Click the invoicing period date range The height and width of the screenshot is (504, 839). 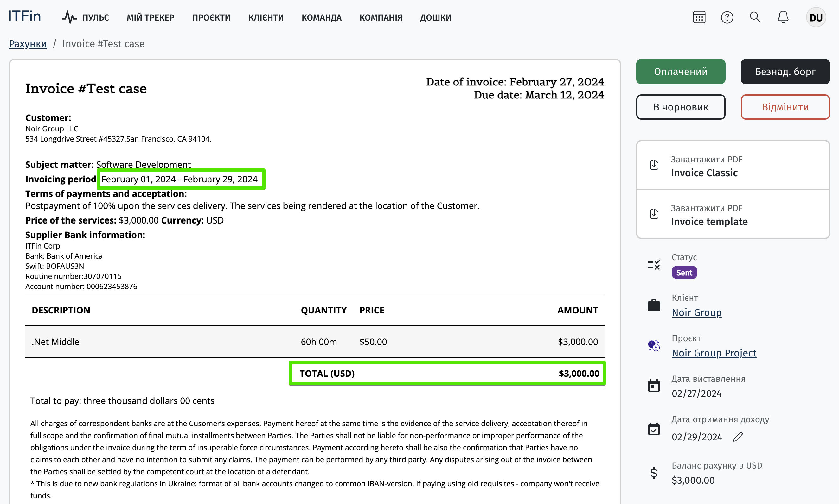click(179, 179)
